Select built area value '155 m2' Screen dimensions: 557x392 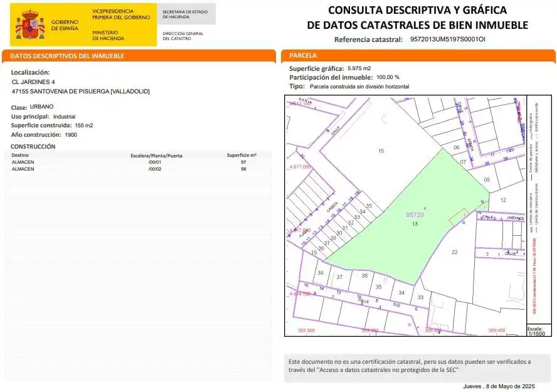click(84, 125)
